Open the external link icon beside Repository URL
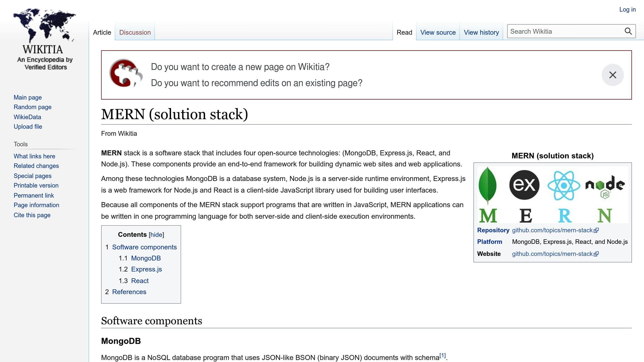This screenshot has width=644, height=362. [597, 230]
